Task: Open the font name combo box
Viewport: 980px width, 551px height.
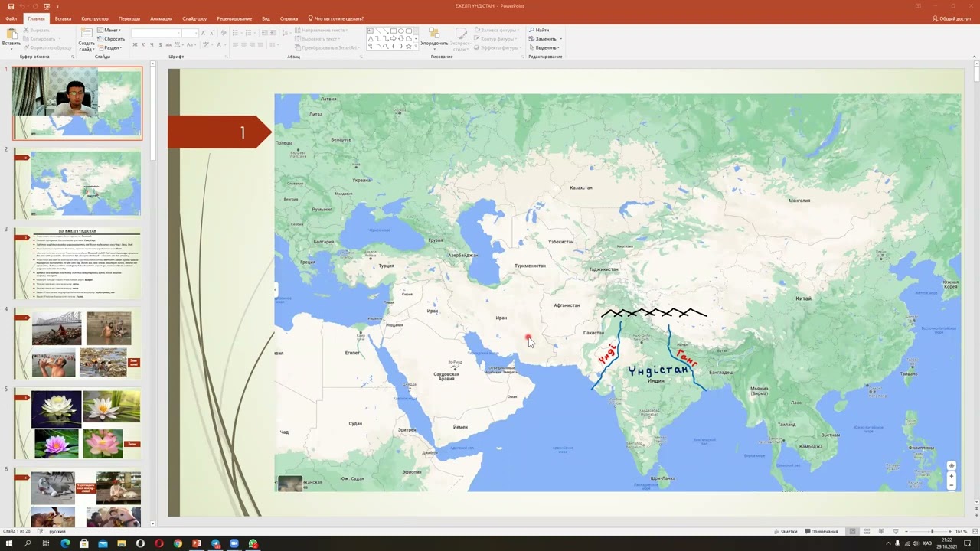Action: point(155,33)
